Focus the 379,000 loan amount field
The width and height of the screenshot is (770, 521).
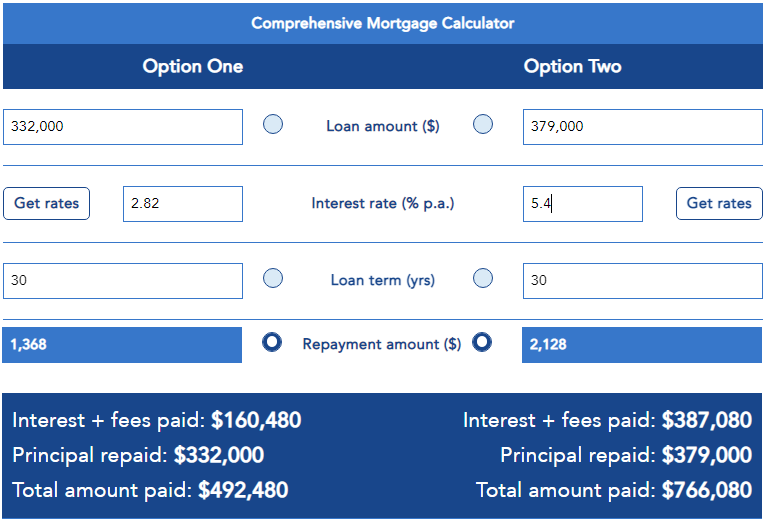coord(642,127)
